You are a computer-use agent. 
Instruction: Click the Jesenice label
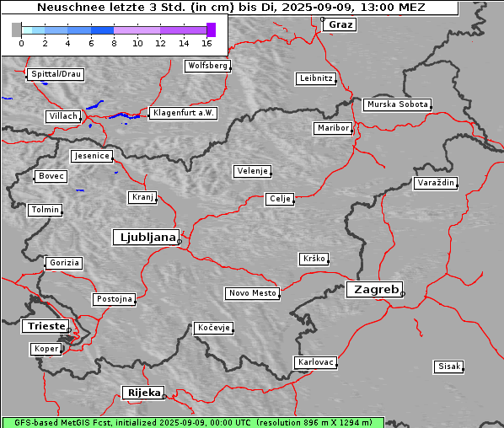(92, 156)
